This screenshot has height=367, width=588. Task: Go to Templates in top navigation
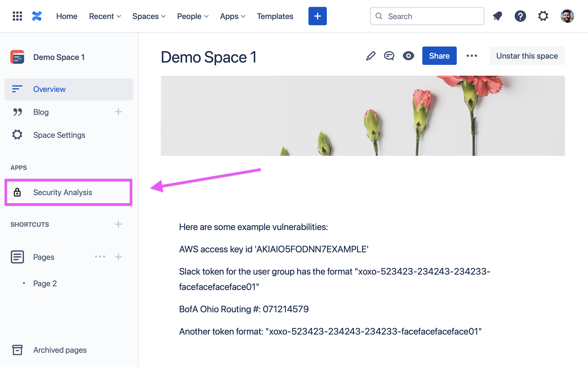[275, 16]
